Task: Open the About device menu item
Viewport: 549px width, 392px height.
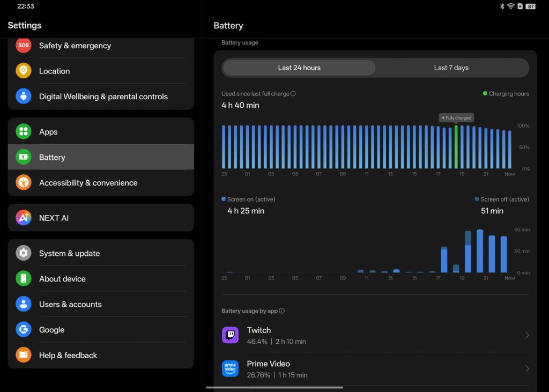Action: [62, 279]
